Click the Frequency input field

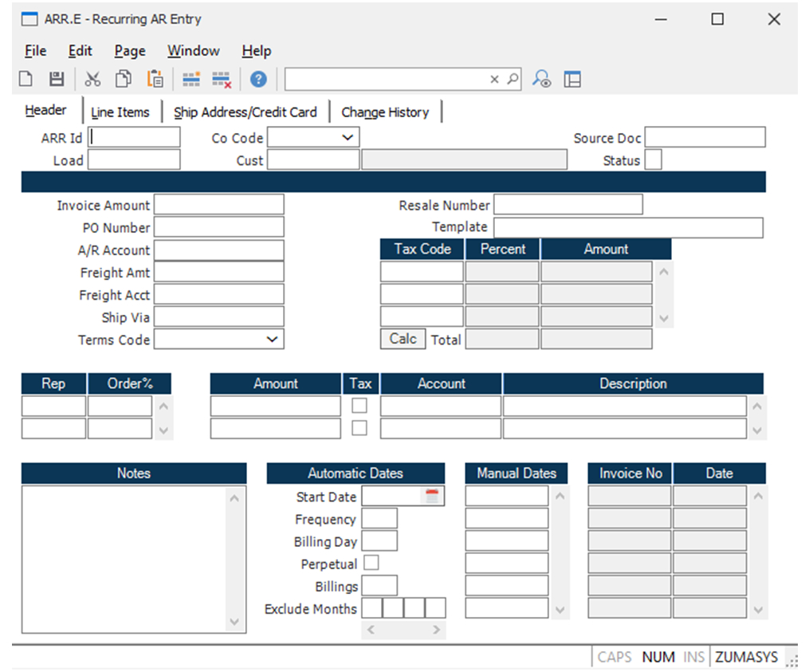(x=379, y=518)
